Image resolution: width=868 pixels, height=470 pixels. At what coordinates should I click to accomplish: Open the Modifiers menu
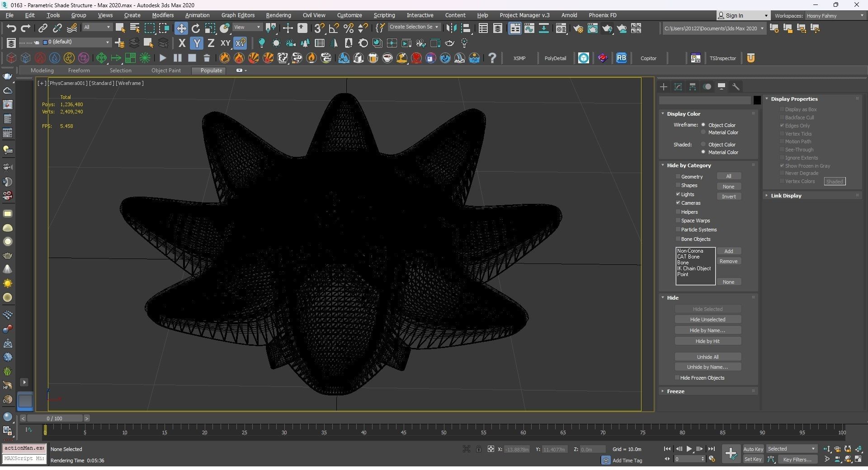pyautogui.click(x=163, y=15)
